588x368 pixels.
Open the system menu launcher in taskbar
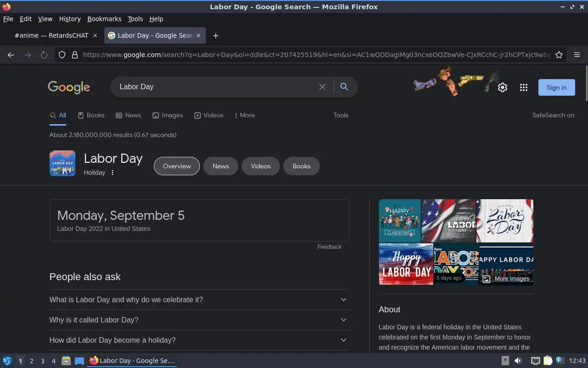click(7, 361)
